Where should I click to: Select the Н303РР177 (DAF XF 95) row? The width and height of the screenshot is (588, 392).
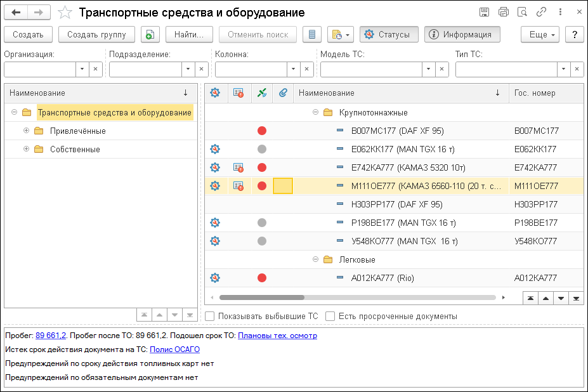[394, 204]
